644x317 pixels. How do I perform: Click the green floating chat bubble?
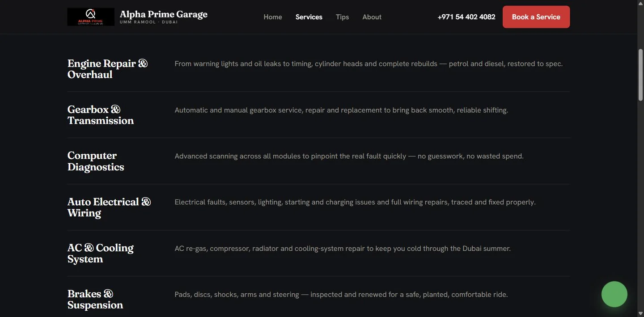tap(614, 294)
